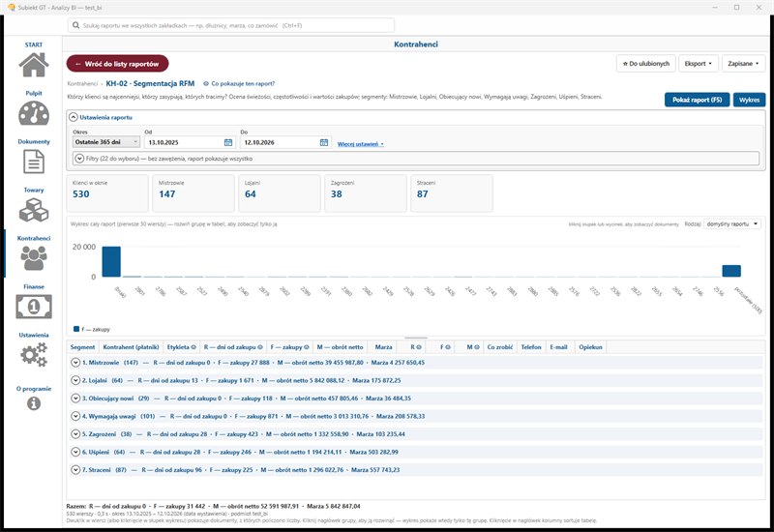Expand the 1. Mistrzowie group row

75,362
